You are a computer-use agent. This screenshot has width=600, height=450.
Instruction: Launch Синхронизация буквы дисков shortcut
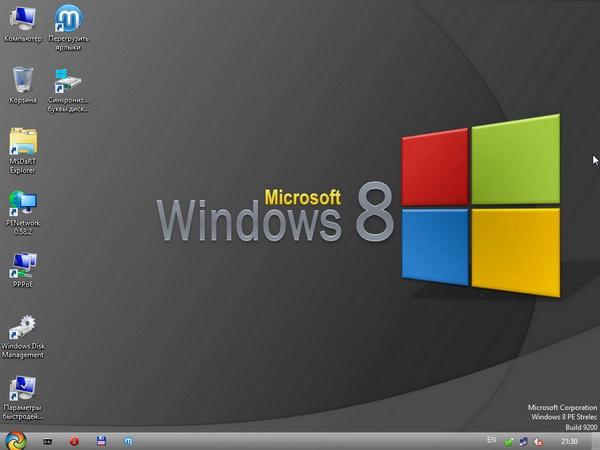(x=68, y=80)
